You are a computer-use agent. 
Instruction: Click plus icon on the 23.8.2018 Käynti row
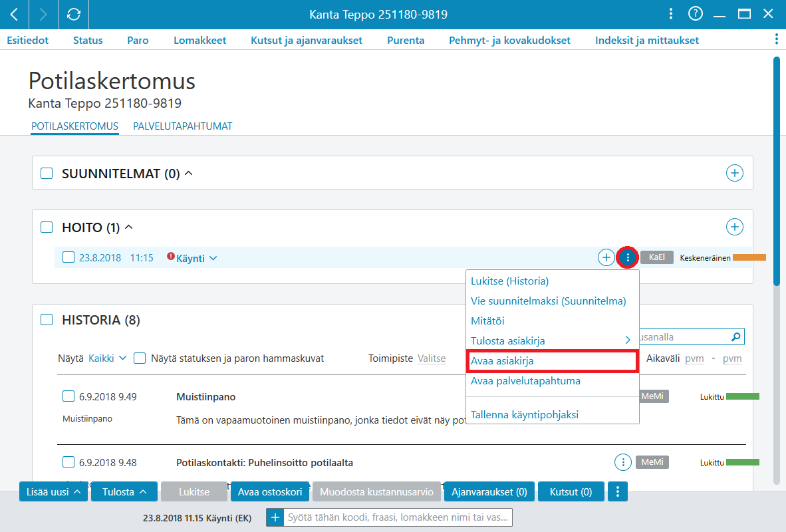606,258
